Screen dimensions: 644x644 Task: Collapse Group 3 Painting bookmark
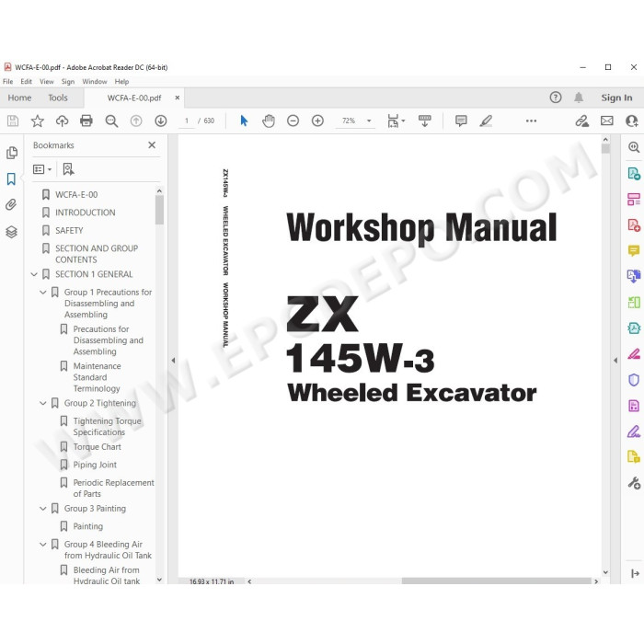pyautogui.click(x=42, y=509)
